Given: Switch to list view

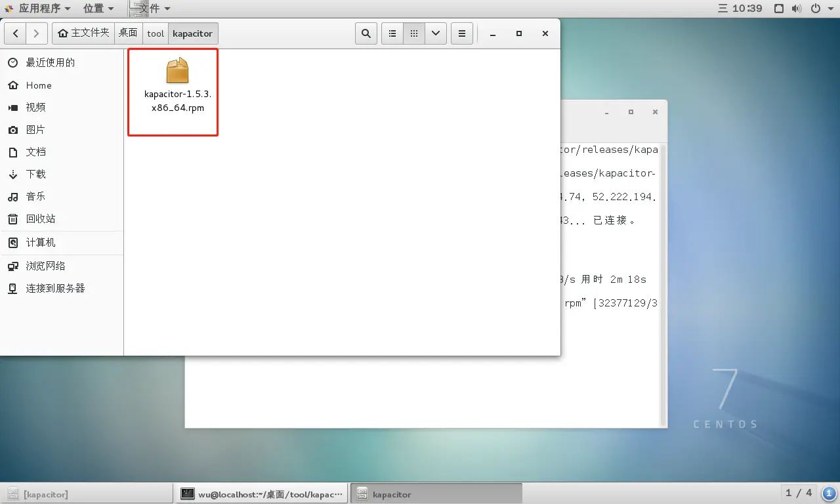Looking at the screenshot, I should 392,33.
